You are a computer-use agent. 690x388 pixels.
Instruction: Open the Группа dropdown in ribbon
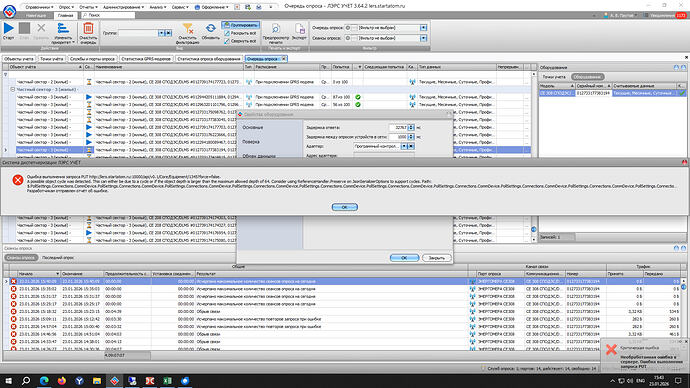pos(161,33)
